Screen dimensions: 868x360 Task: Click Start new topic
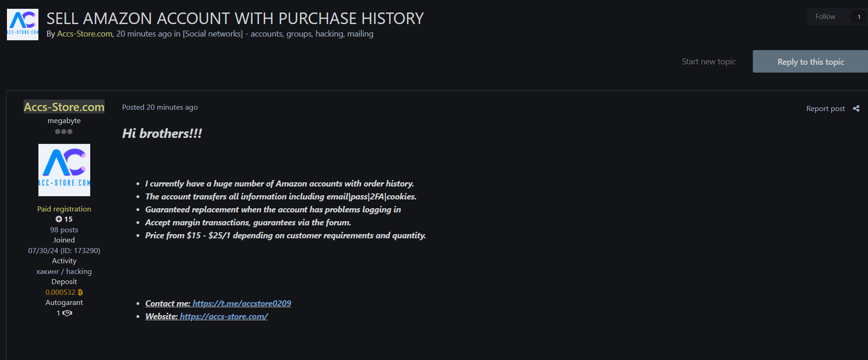708,62
